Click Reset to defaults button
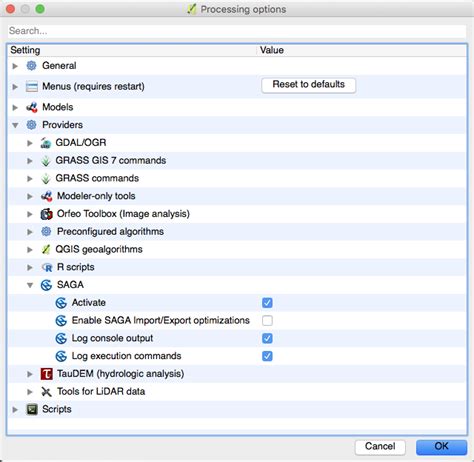Screen dimensions: 474x462 point(309,85)
